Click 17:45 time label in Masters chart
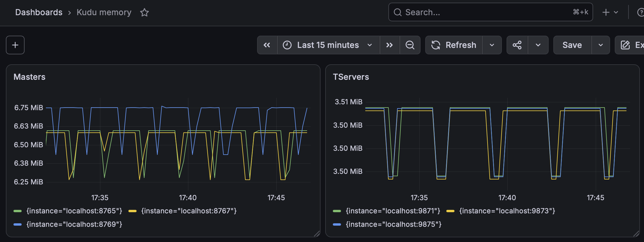 (276, 198)
